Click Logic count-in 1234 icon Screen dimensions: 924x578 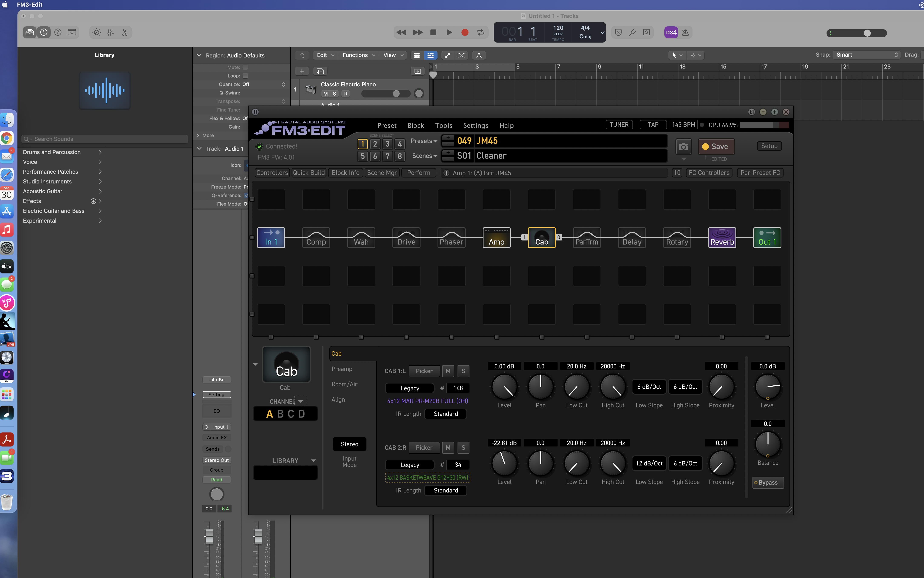click(671, 33)
